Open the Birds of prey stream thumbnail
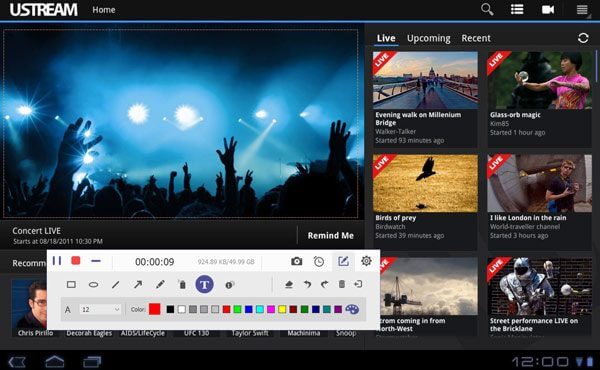Screen dimensions: 600x370 coord(425,183)
